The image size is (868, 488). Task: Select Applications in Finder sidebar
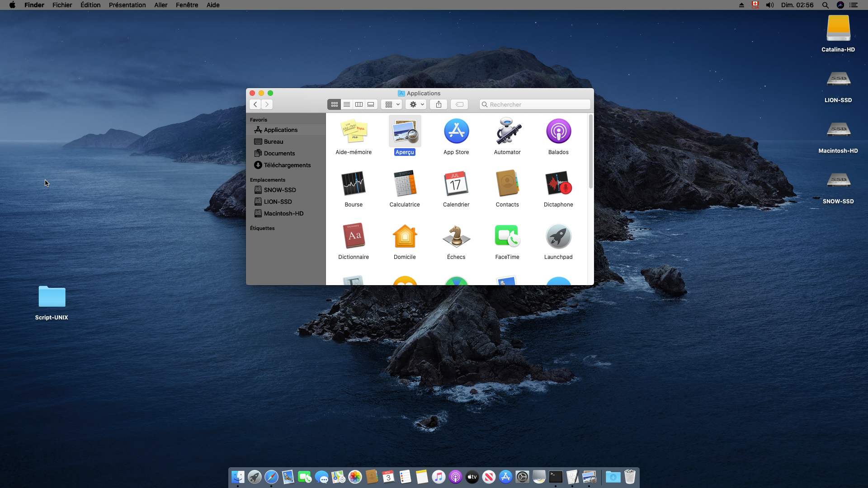pos(286,130)
